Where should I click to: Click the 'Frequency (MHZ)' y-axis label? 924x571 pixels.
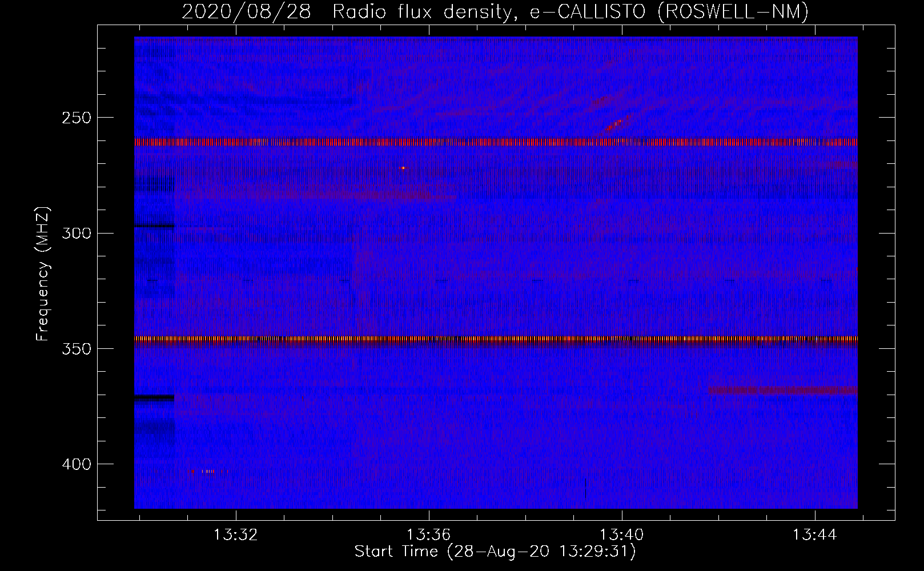tap(43, 274)
